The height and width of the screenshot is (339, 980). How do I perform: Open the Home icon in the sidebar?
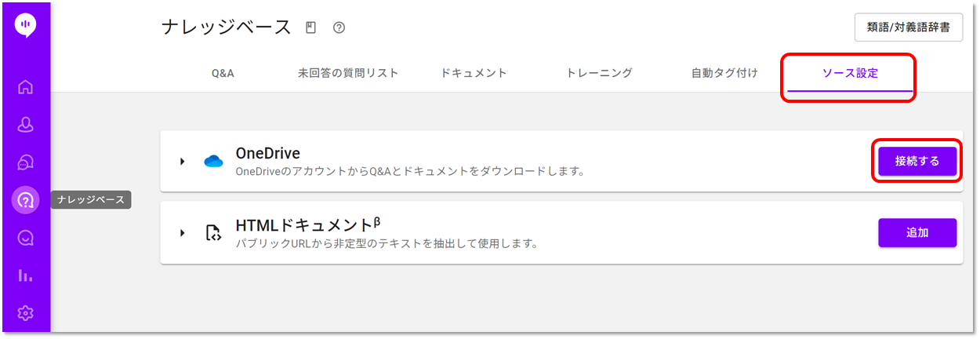pos(26,86)
